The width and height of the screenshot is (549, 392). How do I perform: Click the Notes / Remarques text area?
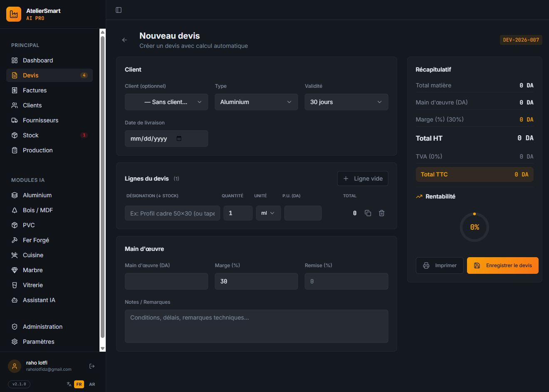click(256, 326)
